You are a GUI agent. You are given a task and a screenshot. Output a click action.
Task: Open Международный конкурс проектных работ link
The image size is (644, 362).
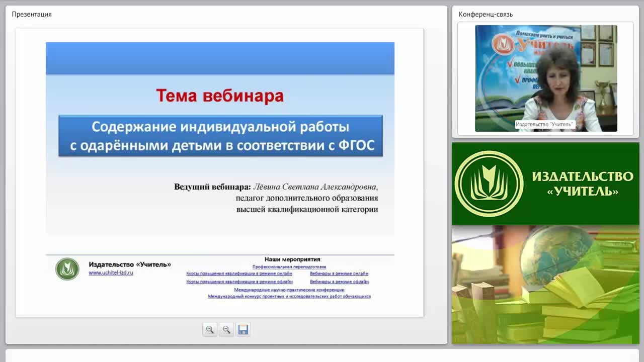tap(289, 296)
